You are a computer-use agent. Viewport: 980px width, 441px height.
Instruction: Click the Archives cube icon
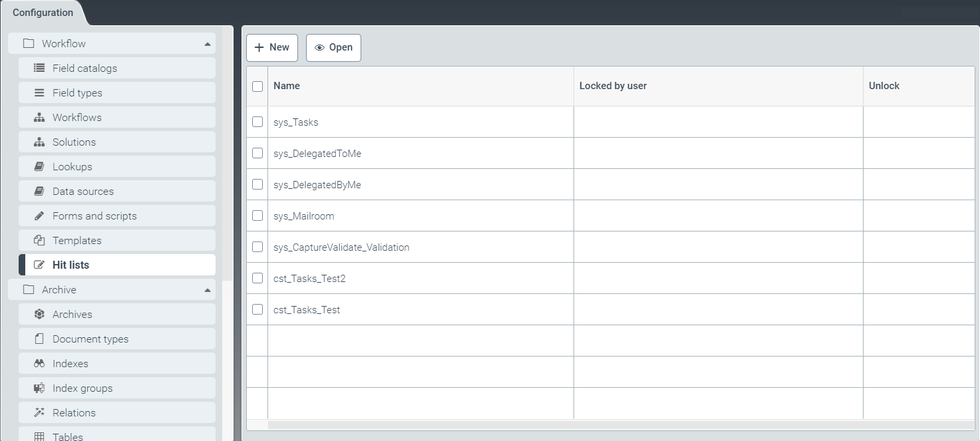click(x=39, y=314)
